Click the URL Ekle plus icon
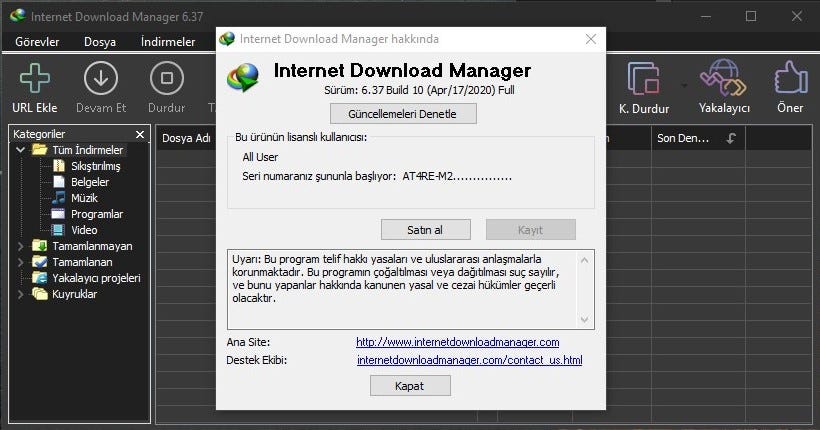 [x=35, y=78]
